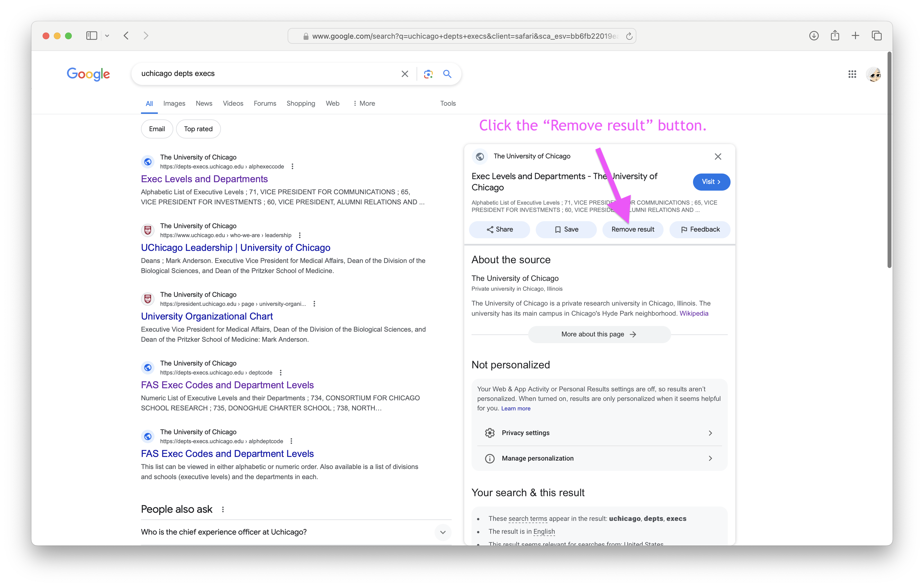Reload the page using refresh icon

click(629, 36)
